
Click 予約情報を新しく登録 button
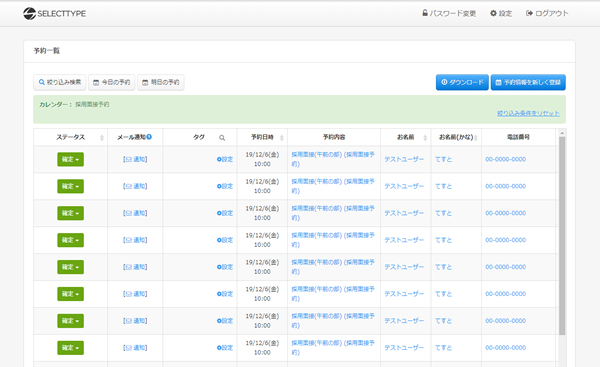[x=528, y=82]
